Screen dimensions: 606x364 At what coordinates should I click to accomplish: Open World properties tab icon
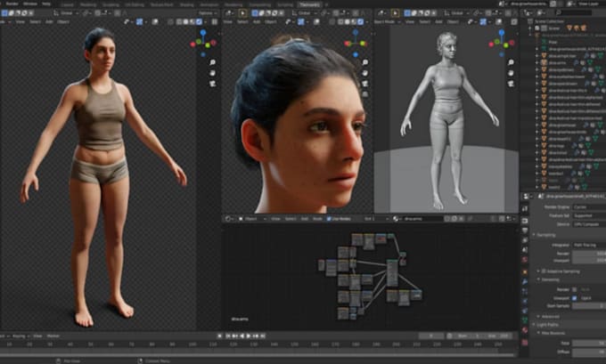tap(525, 260)
